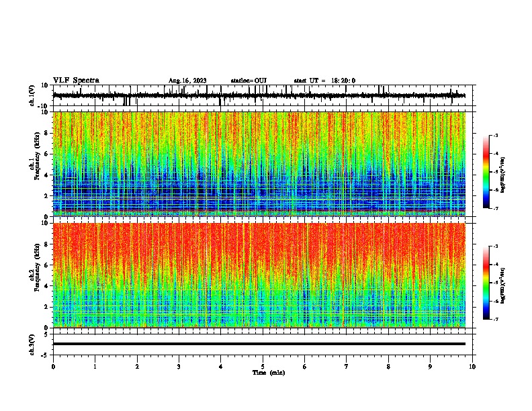The width and height of the screenshot is (532, 411).
Task: Click the "5" tick on the ch.3(V) axis
Action: point(46,334)
